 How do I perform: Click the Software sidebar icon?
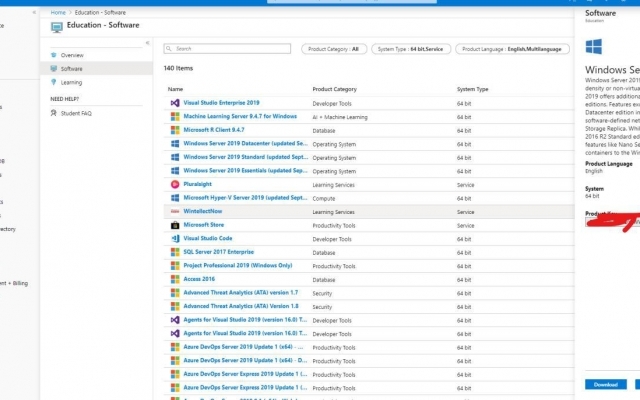[x=53, y=68]
